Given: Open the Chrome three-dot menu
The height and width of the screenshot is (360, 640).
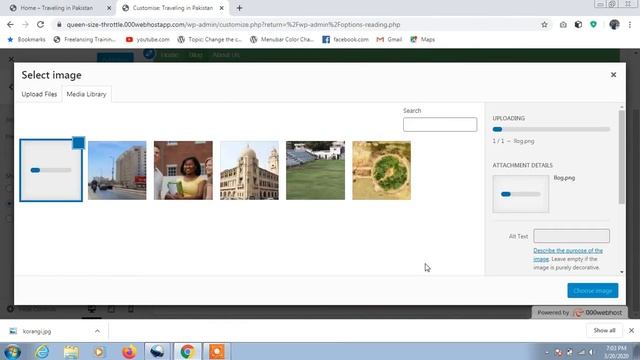Looking at the screenshot, I should [x=630, y=24].
